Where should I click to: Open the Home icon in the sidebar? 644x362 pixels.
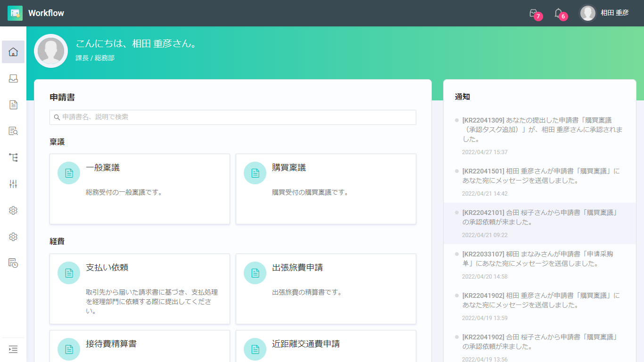(13, 52)
